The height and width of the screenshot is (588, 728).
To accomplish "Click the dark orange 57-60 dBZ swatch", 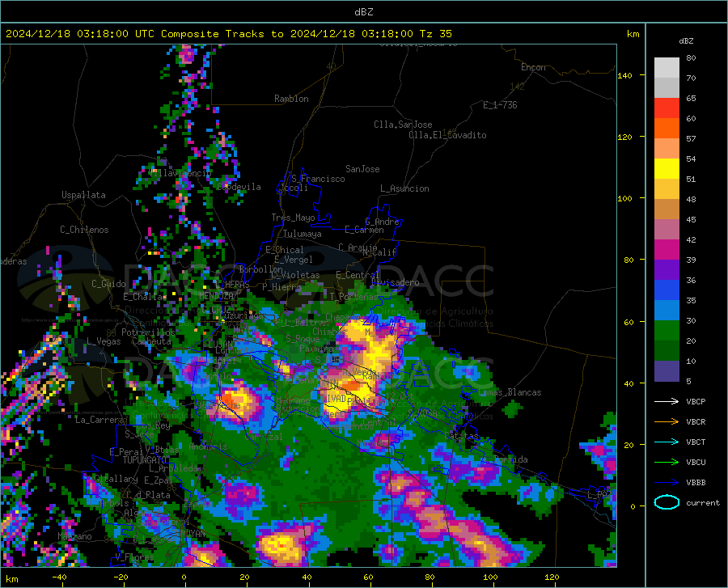I will [x=667, y=129].
